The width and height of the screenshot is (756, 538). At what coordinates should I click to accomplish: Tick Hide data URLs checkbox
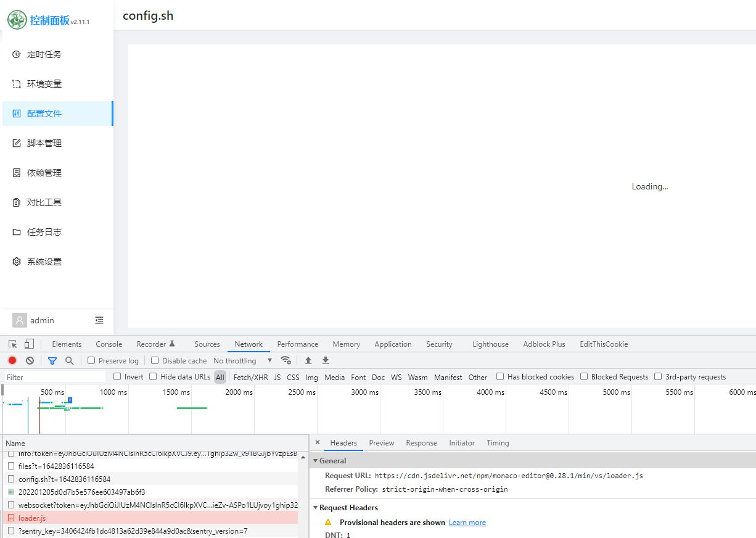(153, 376)
